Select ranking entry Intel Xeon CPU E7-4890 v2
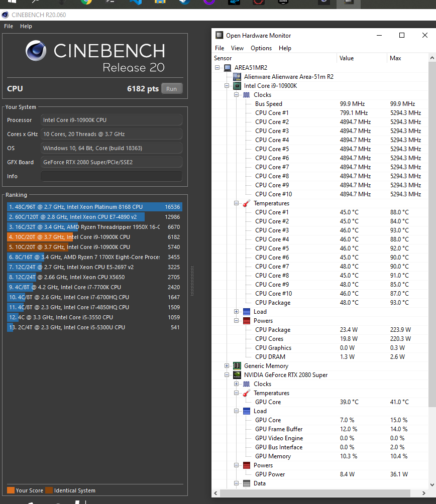 pyautogui.click(x=94, y=217)
